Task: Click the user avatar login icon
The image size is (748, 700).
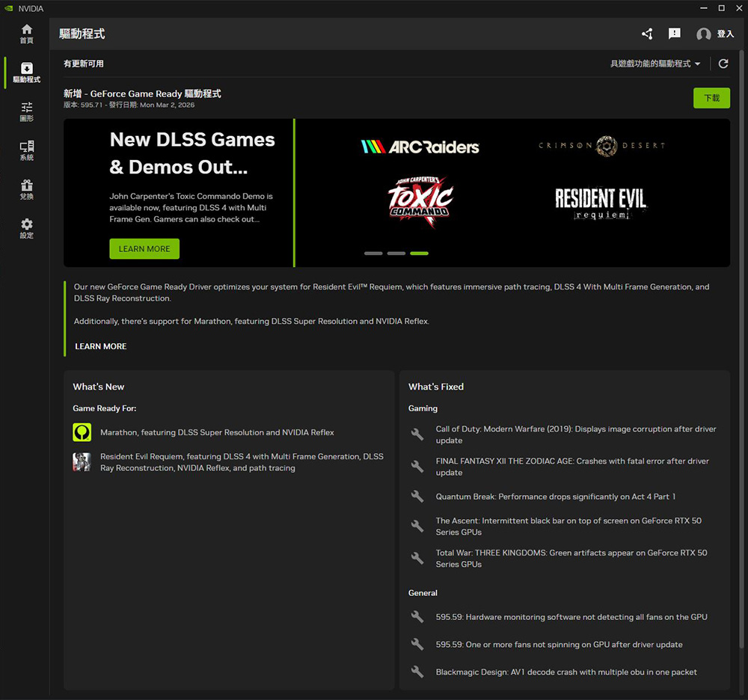Action: [x=703, y=34]
